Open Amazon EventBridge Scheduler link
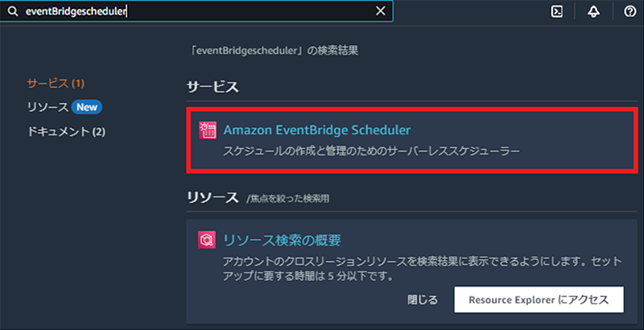This screenshot has height=330, width=644. 316,130
